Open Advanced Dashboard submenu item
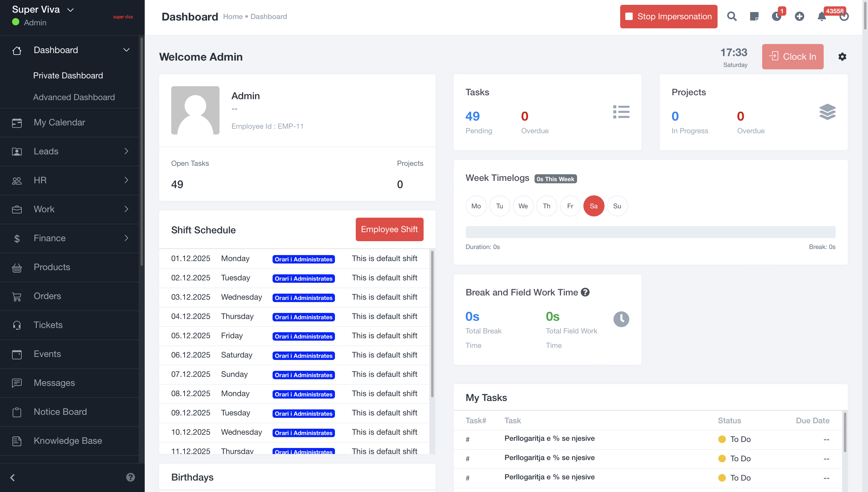The width and height of the screenshot is (868, 492). click(74, 97)
